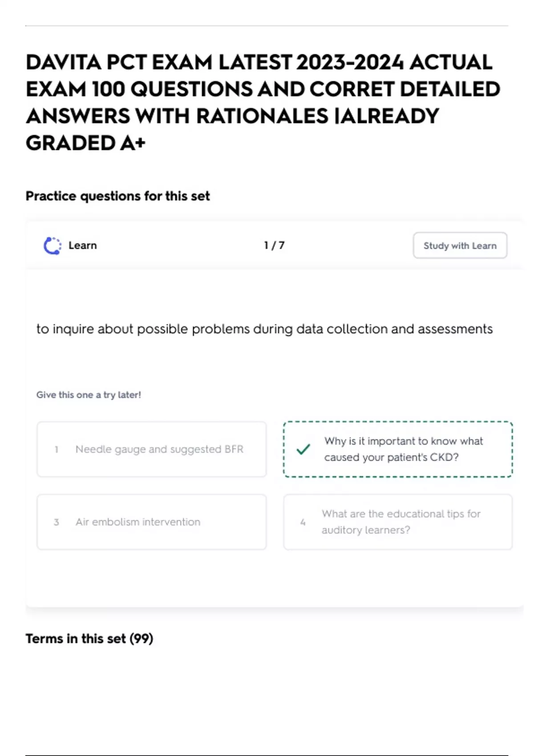The width and height of the screenshot is (534, 756).
Task: Click the number 3 badge on Air embolism option
Action: 57,522
